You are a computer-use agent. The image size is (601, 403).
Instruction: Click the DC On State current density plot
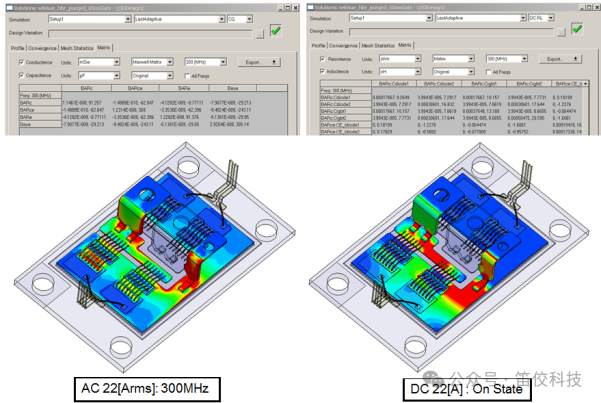coord(448,257)
